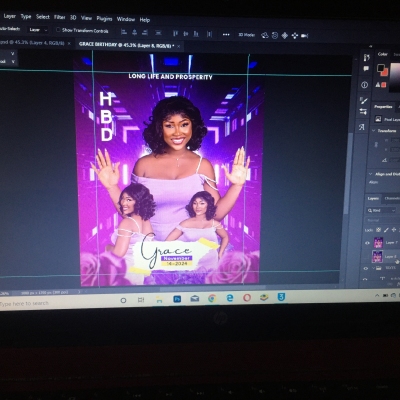
Task: Open the Brush Settings panel icon
Action: coord(364,100)
